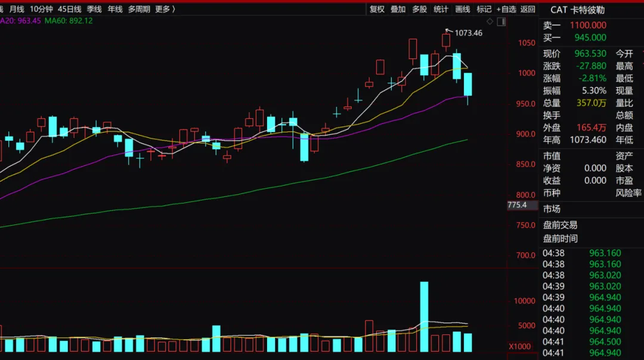Click the 10000 volume axis label
Viewport: 644px width, 360px height.
click(x=525, y=301)
